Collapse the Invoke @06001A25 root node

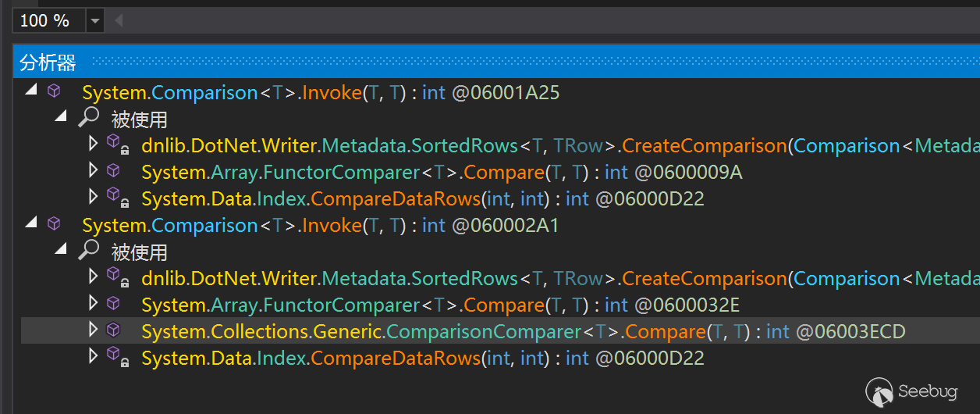pos(31,91)
